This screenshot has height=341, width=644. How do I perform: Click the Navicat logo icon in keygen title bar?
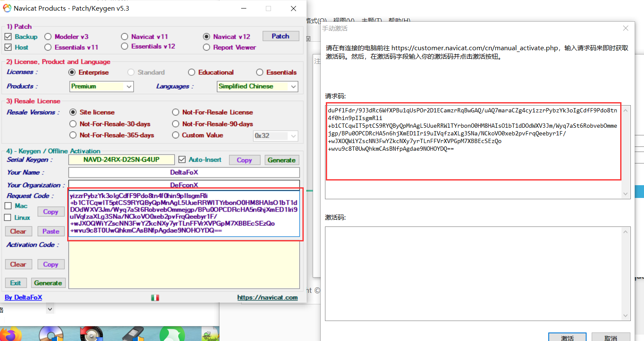(7, 8)
